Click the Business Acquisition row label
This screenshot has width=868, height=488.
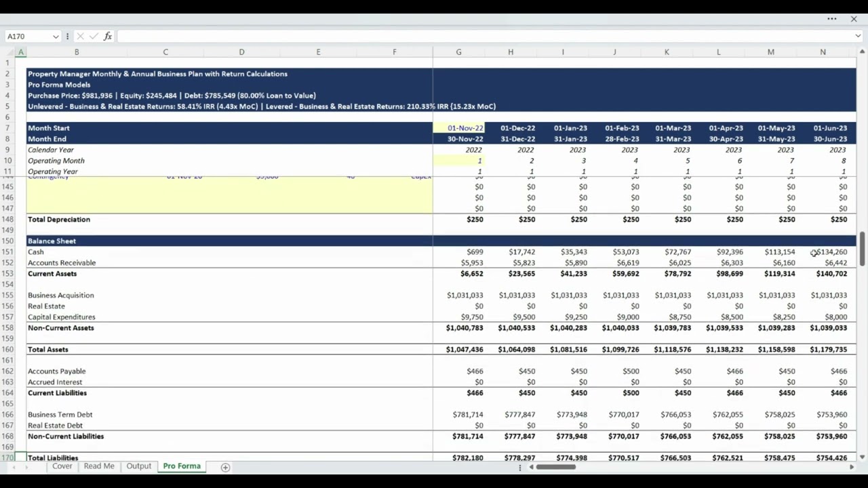(x=61, y=296)
